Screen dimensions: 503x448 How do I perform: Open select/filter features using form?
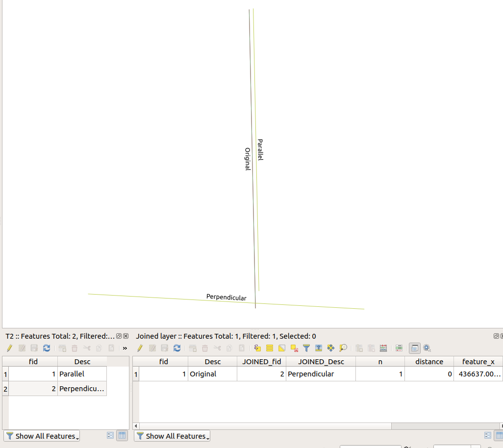click(306, 348)
